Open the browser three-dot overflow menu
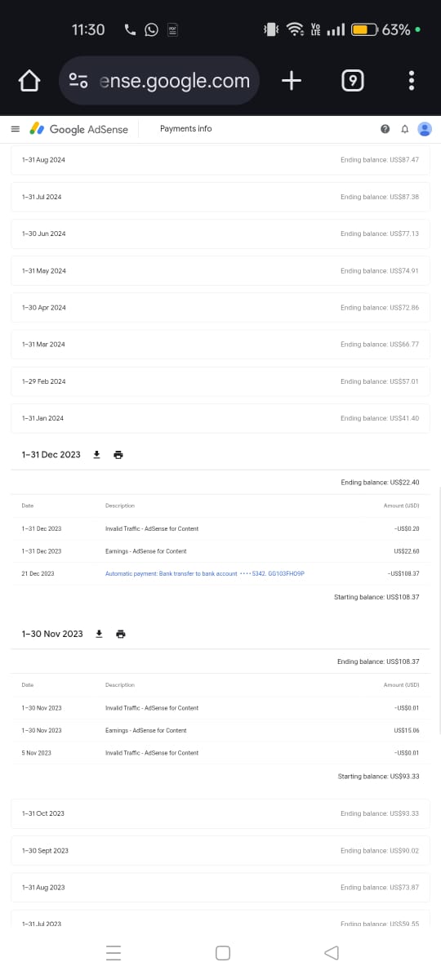Image resolution: width=441 pixels, height=980 pixels. [x=412, y=81]
